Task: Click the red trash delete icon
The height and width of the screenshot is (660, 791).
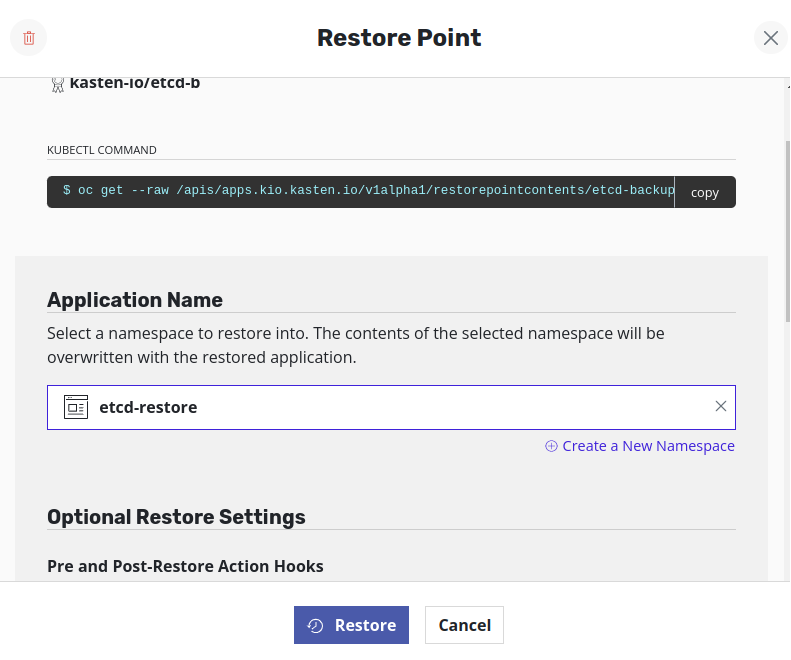Action: [x=29, y=38]
